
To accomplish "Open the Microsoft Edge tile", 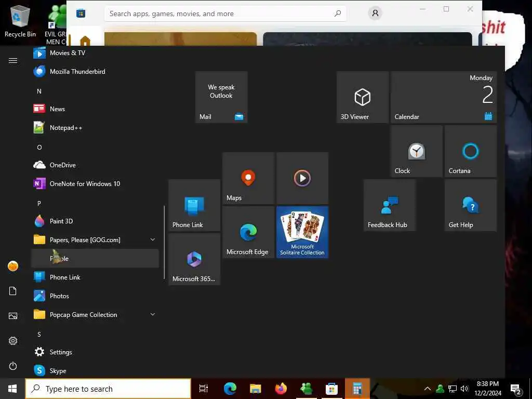I will [248, 232].
